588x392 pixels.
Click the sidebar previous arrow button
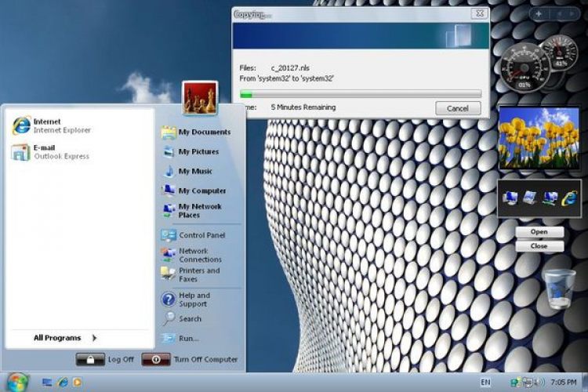click(x=559, y=14)
